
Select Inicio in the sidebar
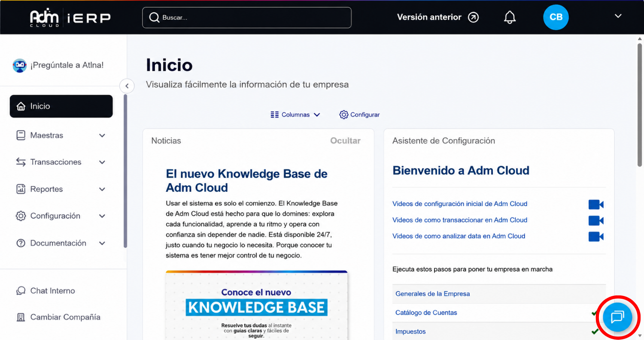coord(61,106)
